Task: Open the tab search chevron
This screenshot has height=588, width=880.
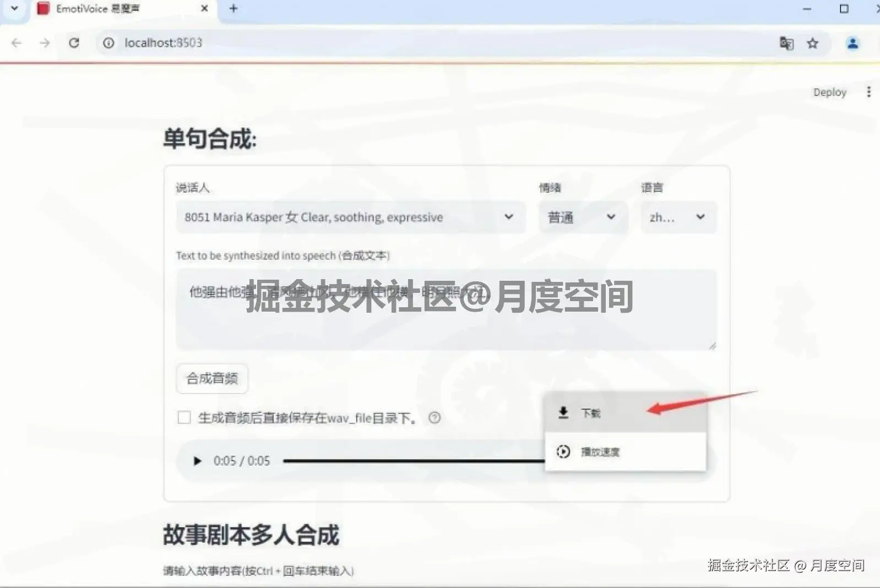Action: point(15,9)
